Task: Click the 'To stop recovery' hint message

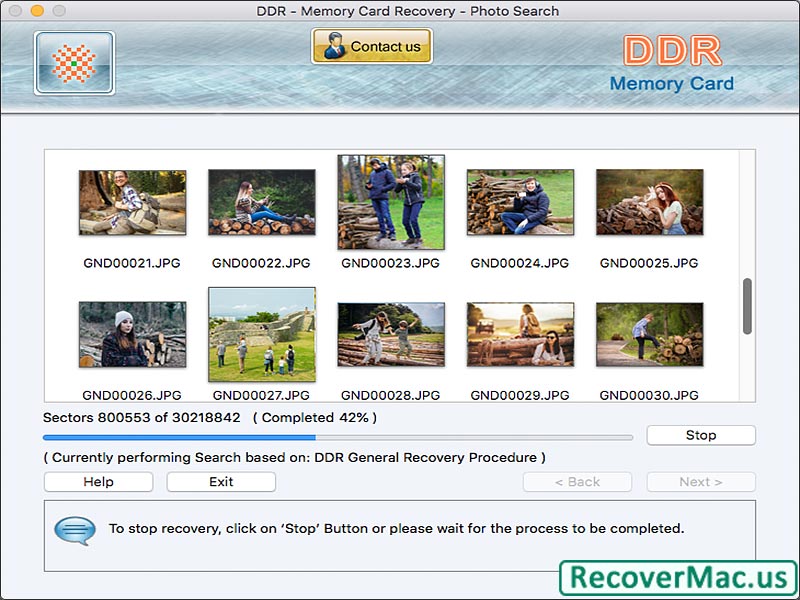Action: tap(396, 529)
